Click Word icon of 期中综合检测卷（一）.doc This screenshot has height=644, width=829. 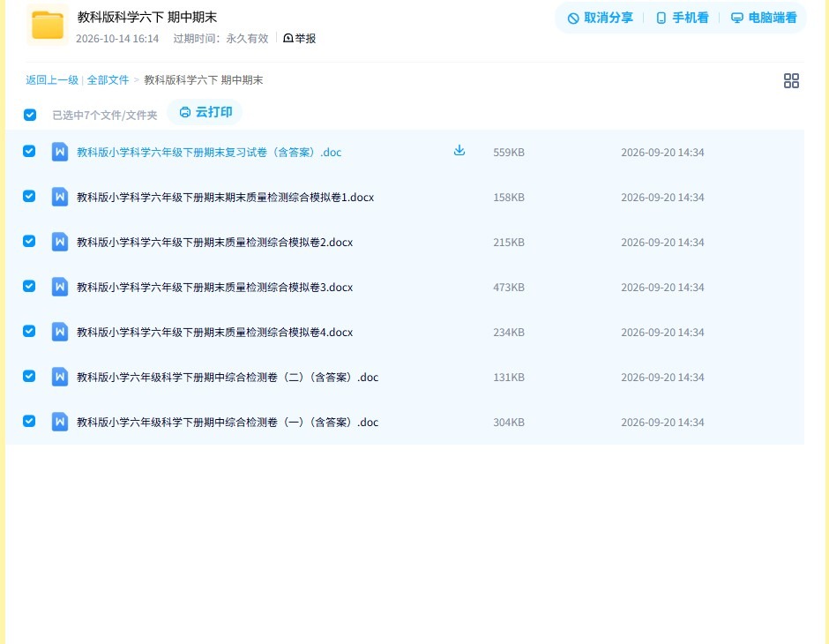(60, 422)
